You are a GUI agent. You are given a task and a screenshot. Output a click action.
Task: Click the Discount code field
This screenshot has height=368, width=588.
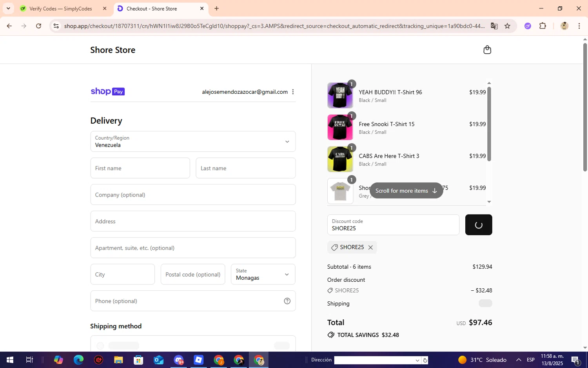tap(393, 225)
